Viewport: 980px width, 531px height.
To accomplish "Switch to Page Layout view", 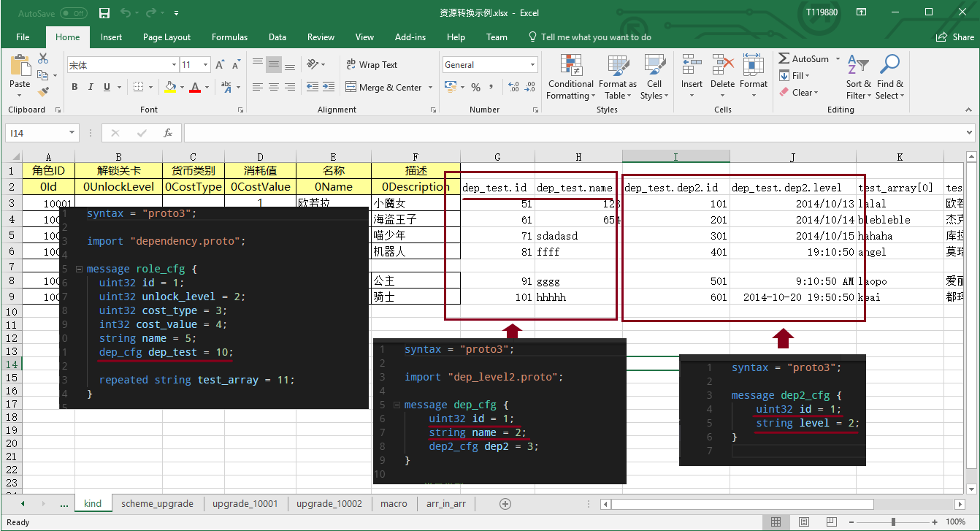I will click(803, 522).
